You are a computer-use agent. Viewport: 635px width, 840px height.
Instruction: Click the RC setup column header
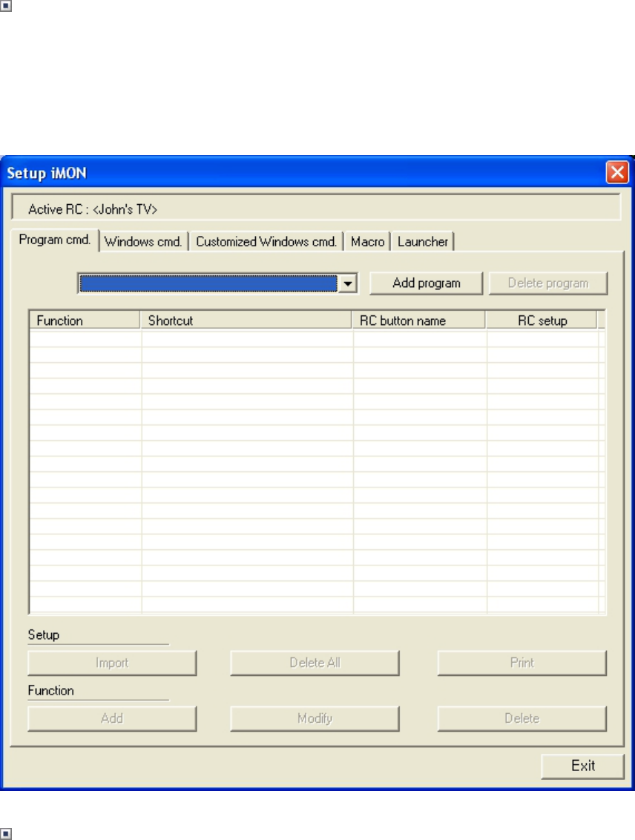[x=542, y=321]
